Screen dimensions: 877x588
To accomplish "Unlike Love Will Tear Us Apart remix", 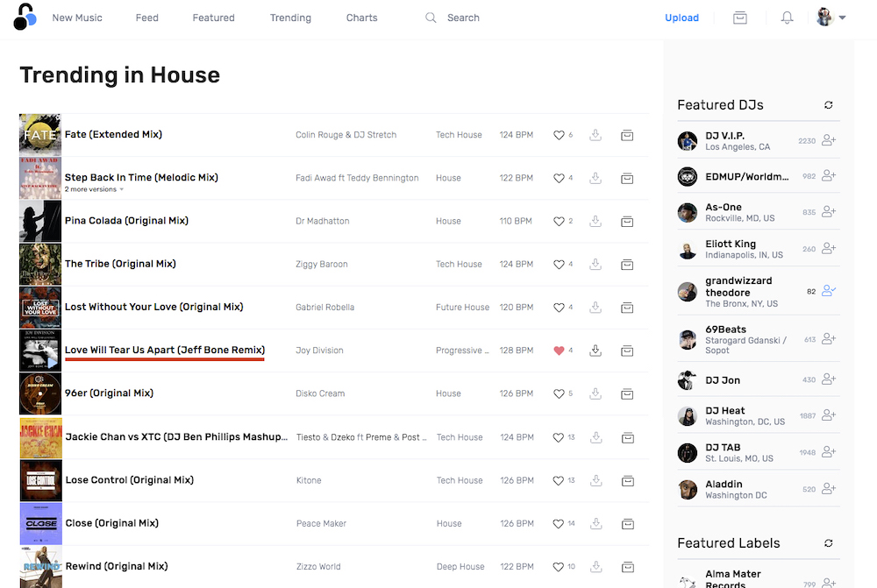I will (558, 351).
